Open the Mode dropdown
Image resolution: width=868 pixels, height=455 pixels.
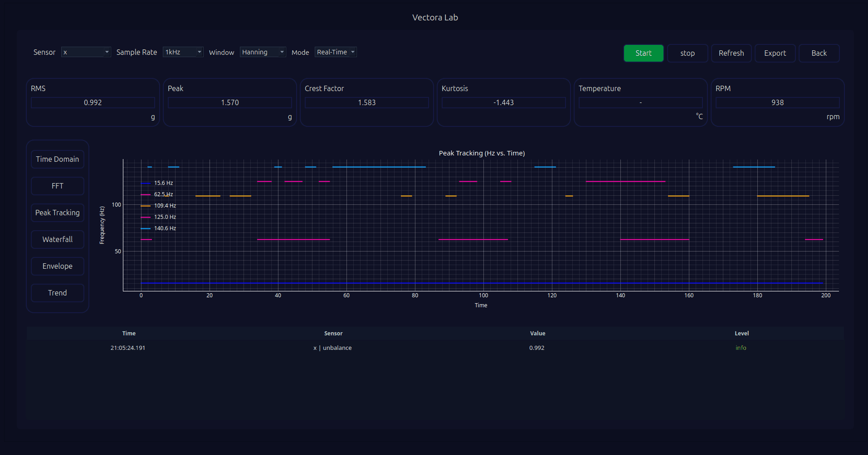(x=336, y=52)
